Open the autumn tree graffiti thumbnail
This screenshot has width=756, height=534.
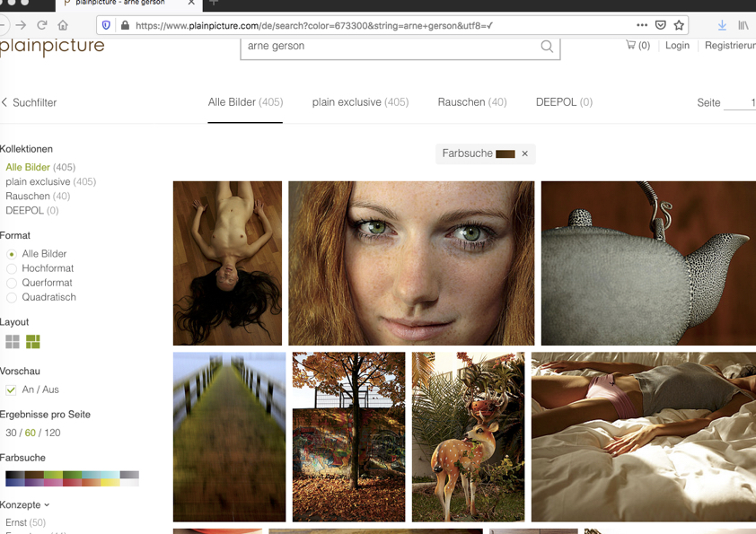click(348, 437)
